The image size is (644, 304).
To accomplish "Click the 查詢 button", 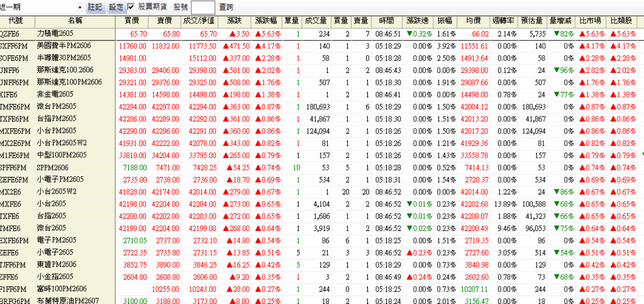I will [x=226, y=8].
